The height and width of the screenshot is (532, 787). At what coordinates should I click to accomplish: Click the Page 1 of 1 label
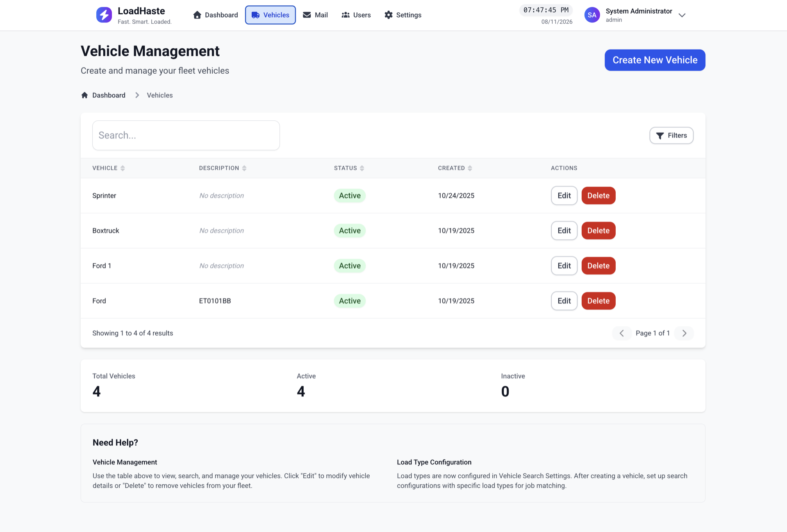pyautogui.click(x=653, y=333)
